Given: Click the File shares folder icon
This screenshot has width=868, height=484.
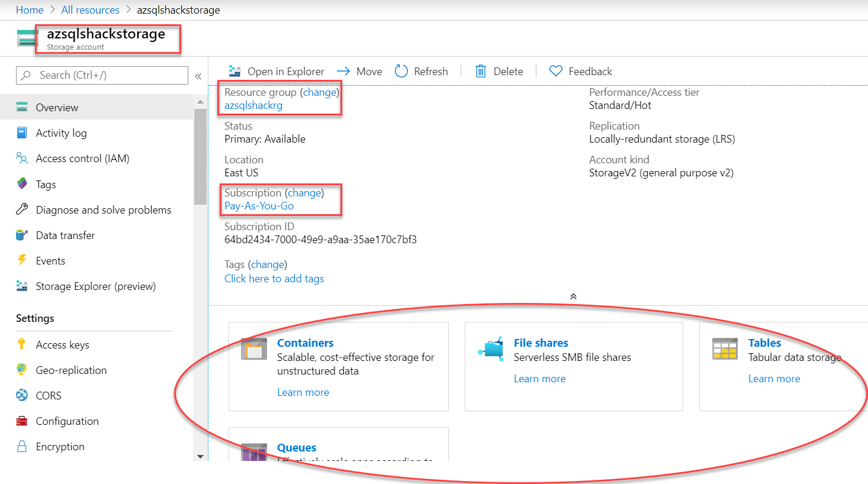Looking at the screenshot, I should click(491, 349).
